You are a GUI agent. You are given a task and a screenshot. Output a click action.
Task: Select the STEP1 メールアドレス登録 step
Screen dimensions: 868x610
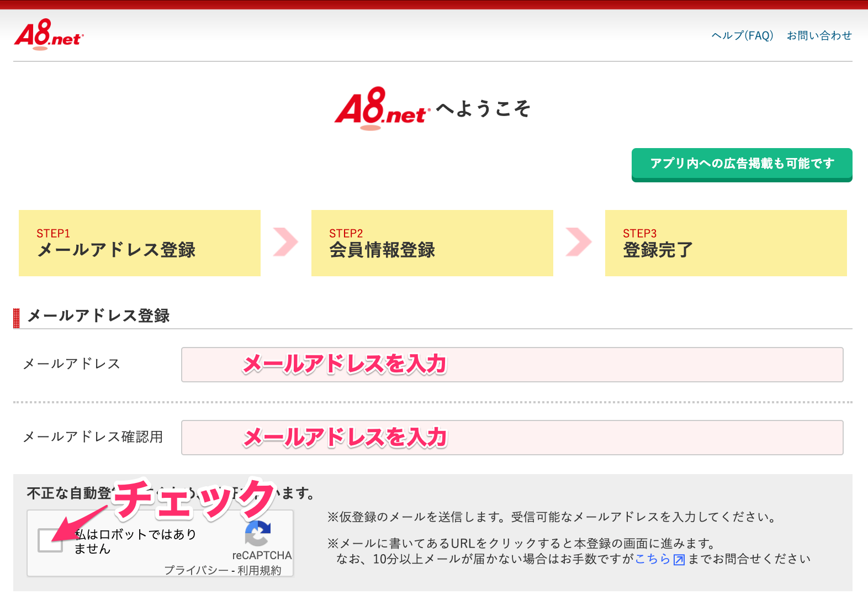[x=140, y=243]
